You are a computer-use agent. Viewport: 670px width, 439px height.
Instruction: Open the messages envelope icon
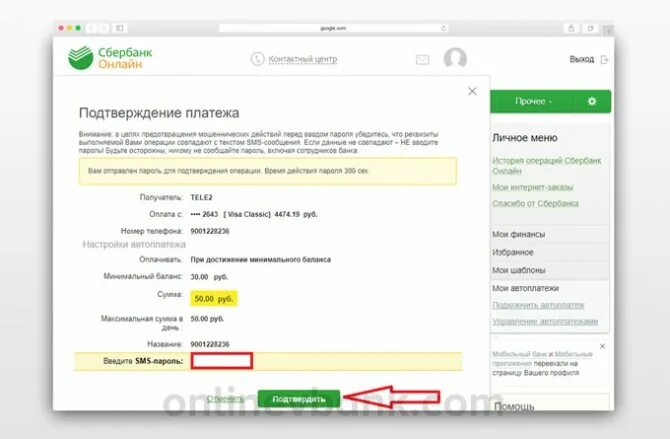pos(423,59)
